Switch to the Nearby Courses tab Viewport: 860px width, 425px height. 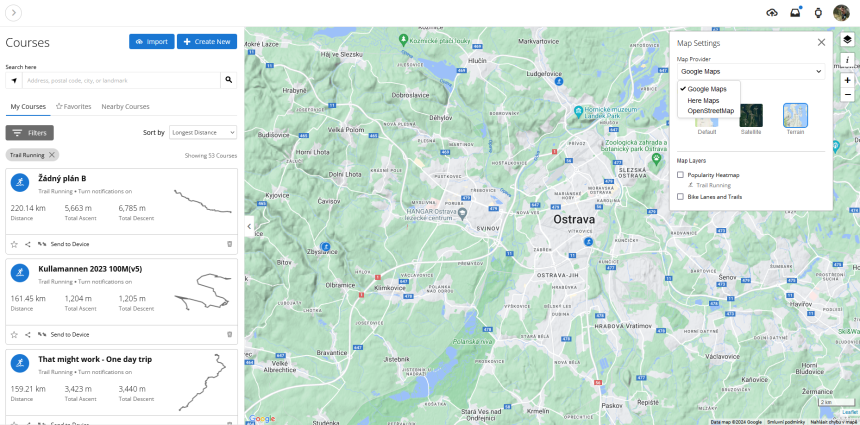(125, 106)
